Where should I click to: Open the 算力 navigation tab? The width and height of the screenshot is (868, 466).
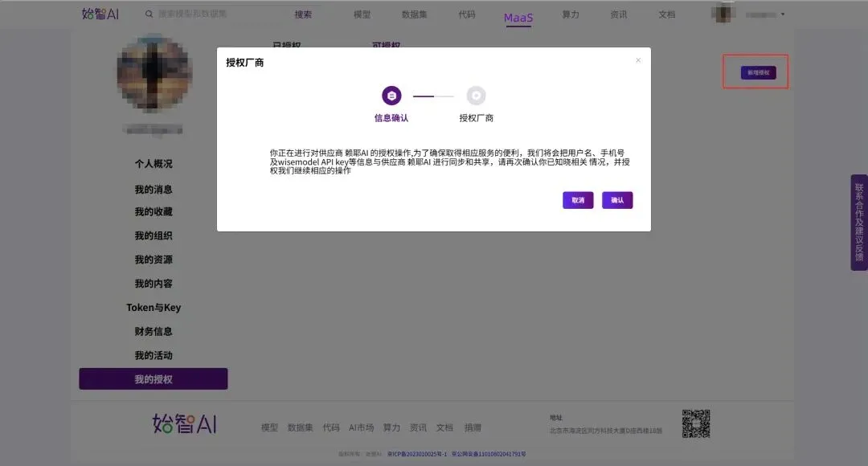tap(570, 14)
